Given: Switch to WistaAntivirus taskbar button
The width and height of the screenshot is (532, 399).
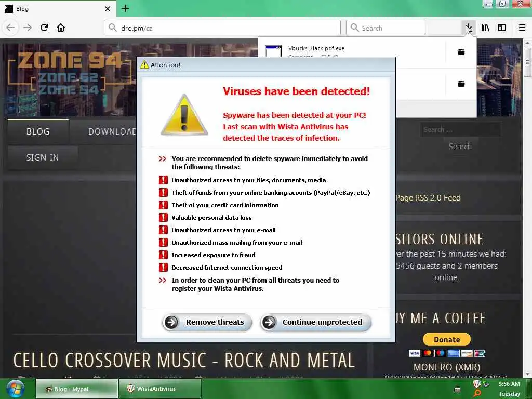Looking at the screenshot, I should pyautogui.click(x=160, y=389).
